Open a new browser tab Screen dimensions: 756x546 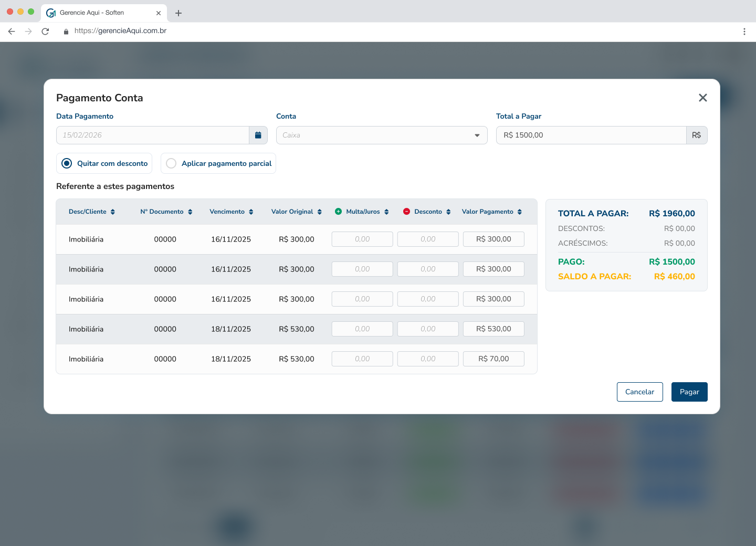point(178,13)
